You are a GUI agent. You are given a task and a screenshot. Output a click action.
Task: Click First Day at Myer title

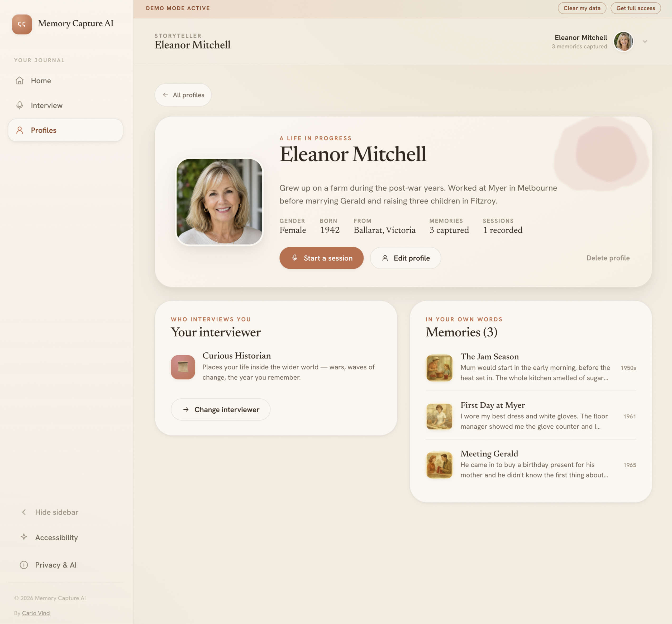click(x=492, y=405)
